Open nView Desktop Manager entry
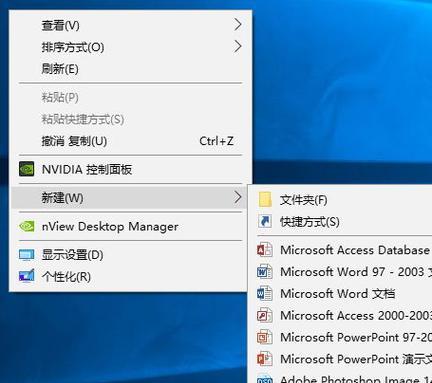 pos(130,226)
